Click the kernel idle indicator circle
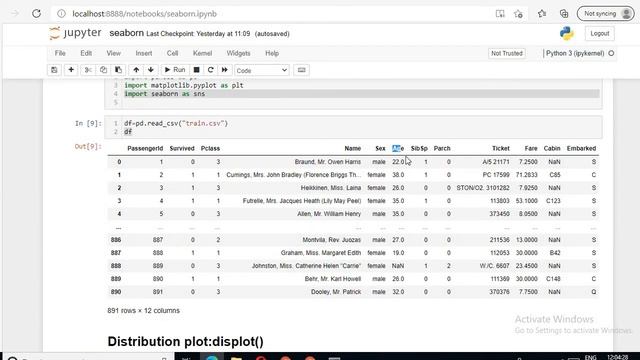Viewport: 640px width, 360px height. point(611,53)
